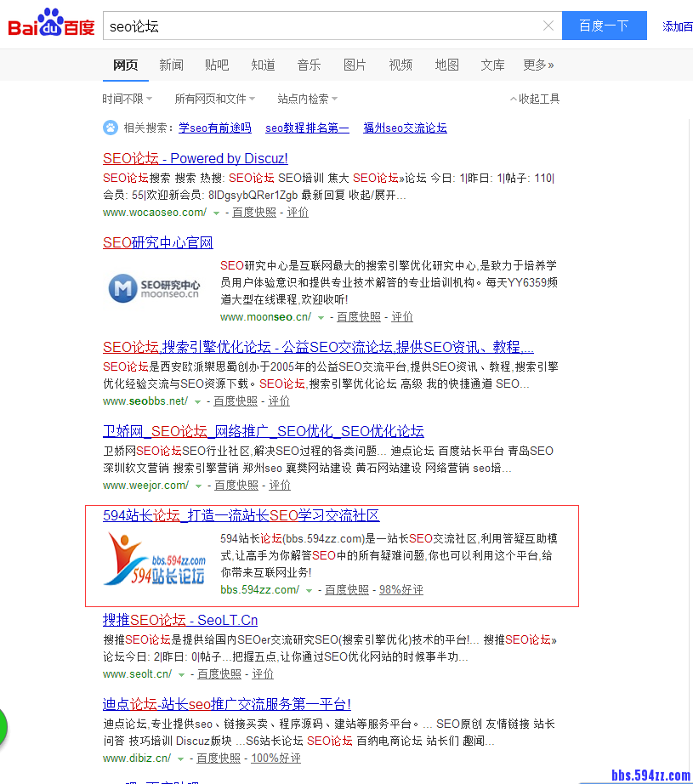693x784 pixels.
Task: Open related search 学seo有前途吗
Action: click(214, 128)
